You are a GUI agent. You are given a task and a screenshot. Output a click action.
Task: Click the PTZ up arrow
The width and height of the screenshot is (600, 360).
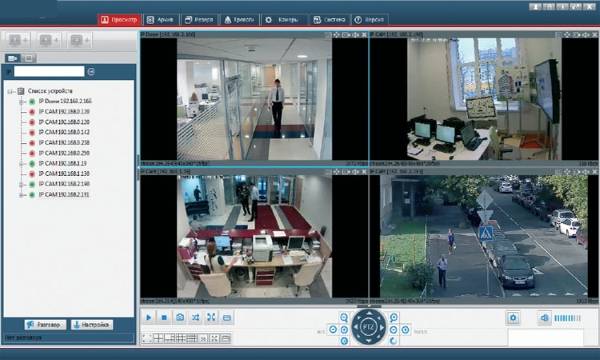[369, 313]
